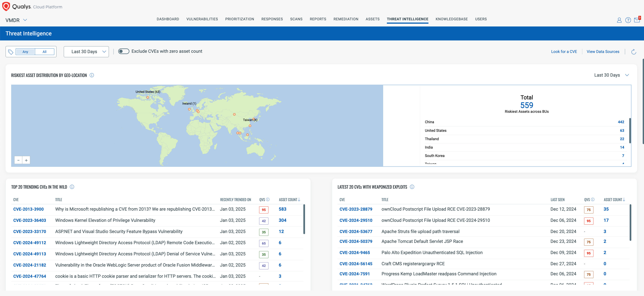Open the Remediation tab
Viewport: 644px width, 296px height.
pos(346,19)
